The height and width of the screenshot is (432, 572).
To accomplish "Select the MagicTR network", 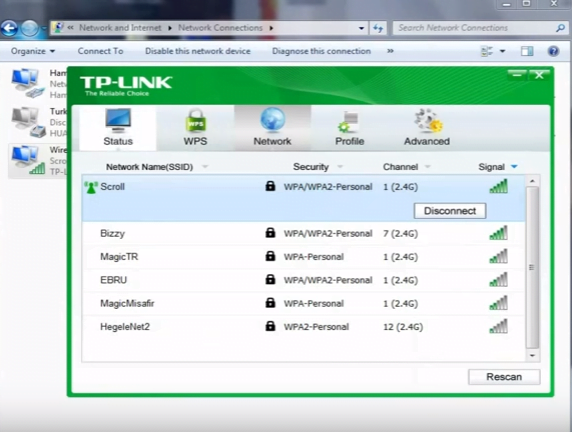I will (304, 256).
